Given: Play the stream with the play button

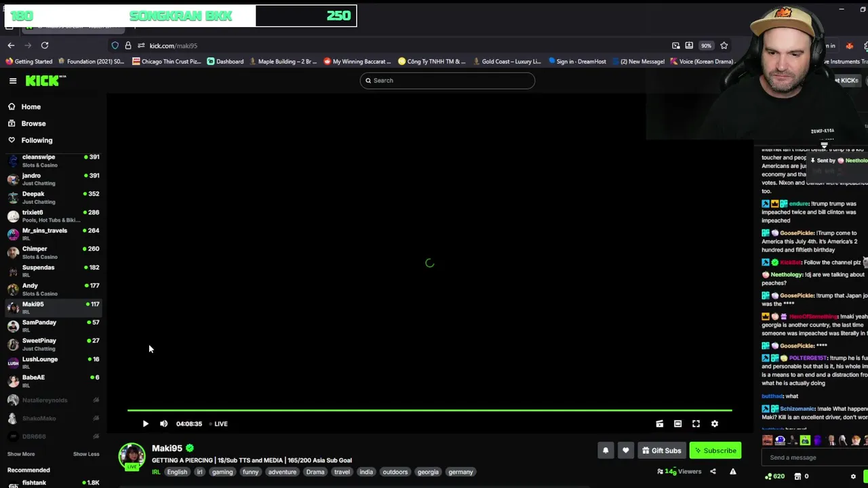Looking at the screenshot, I should 145,424.
